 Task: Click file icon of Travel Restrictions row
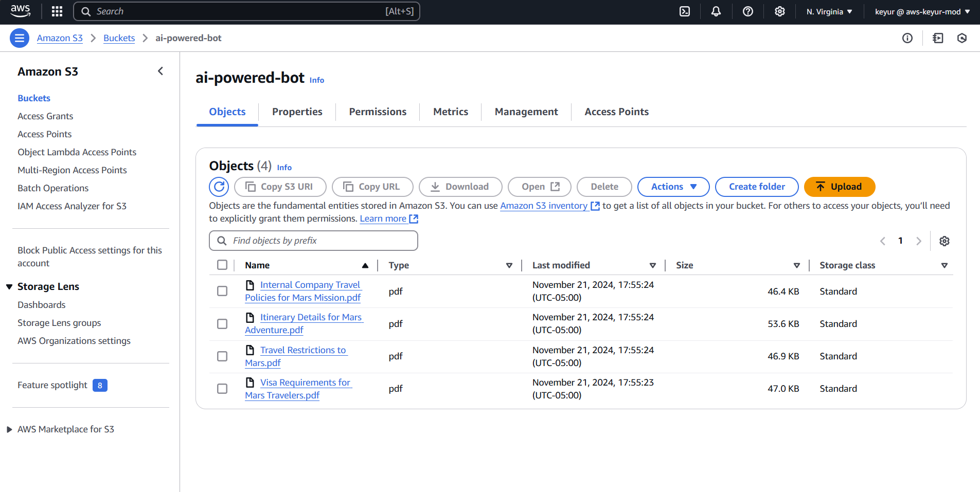point(250,350)
